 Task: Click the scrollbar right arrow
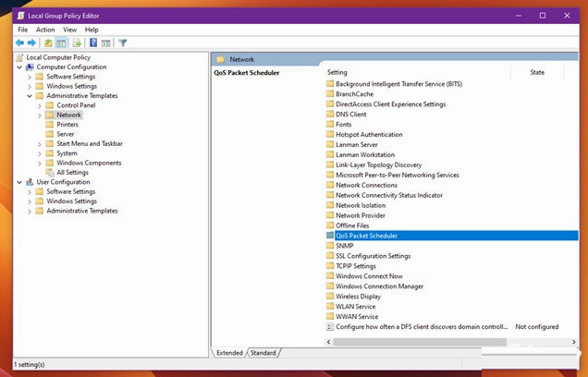point(573,342)
